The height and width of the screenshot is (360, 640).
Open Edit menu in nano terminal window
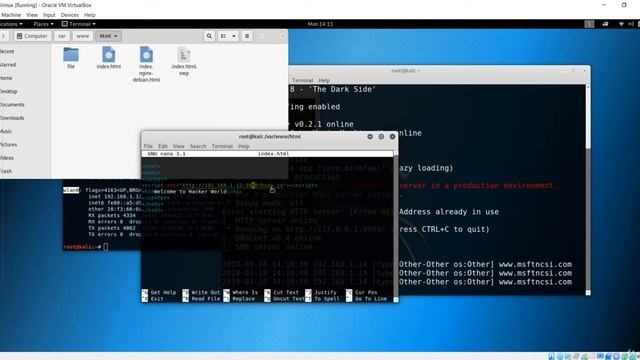[162, 146]
